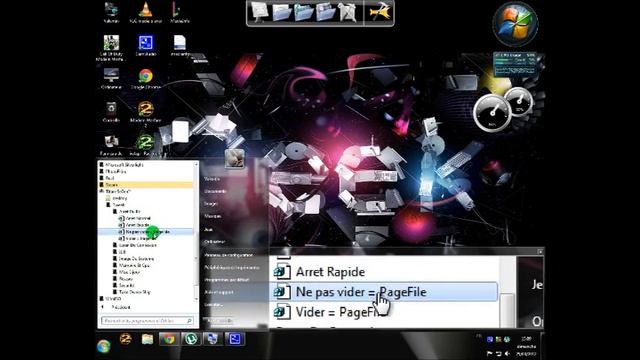The width and height of the screenshot is (640, 360).
Task: Click the volume icon in the system tray
Action: pos(507,354)
